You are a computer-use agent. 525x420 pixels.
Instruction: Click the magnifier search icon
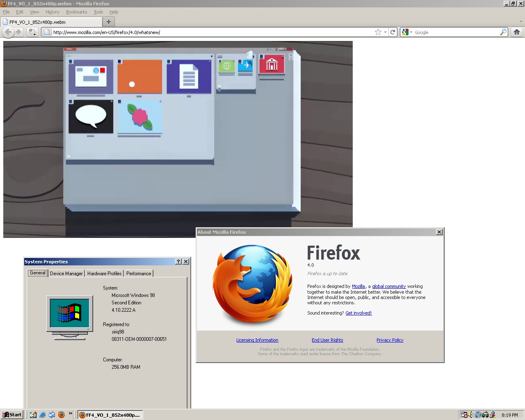point(503,32)
